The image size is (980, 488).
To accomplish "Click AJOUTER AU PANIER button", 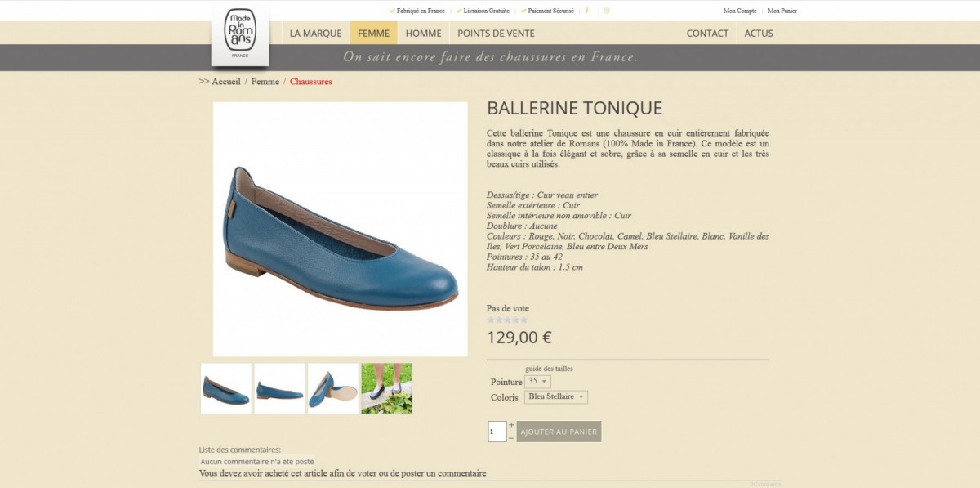I will 559,432.
